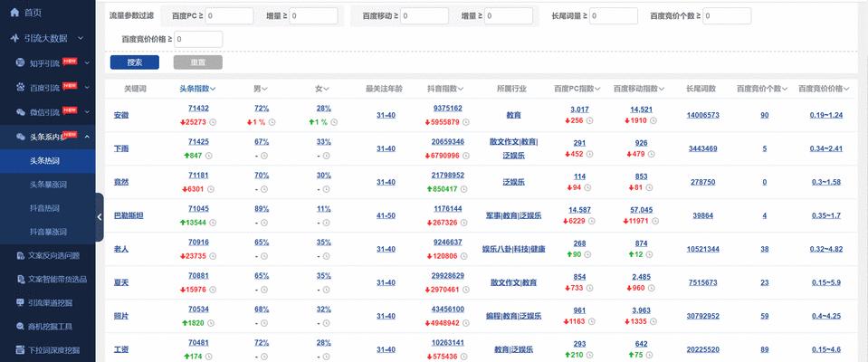This screenshot has width=868, height=362.
Task: Click clock icon next to 安徽 头条指数 change
Action: point(213,122)
